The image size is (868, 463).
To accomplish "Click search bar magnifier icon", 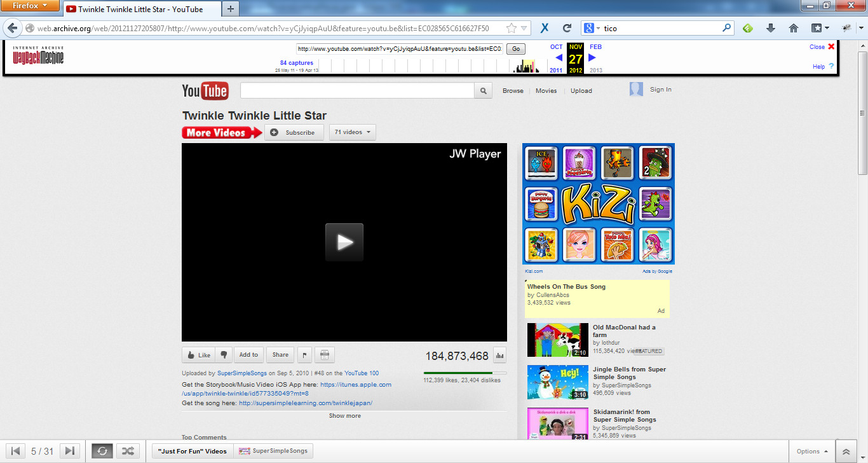I will (727, 28).
